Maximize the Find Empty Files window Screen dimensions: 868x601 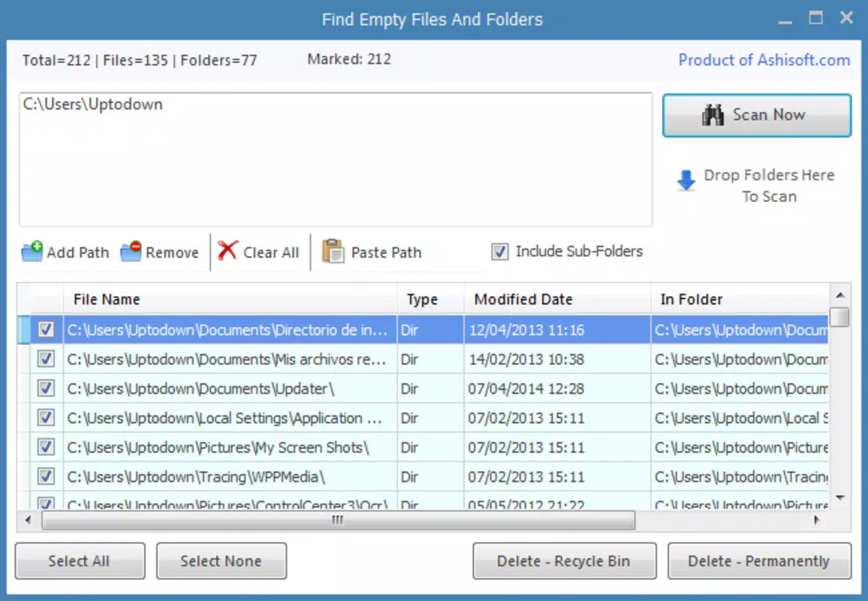click(x=815, y=18)
